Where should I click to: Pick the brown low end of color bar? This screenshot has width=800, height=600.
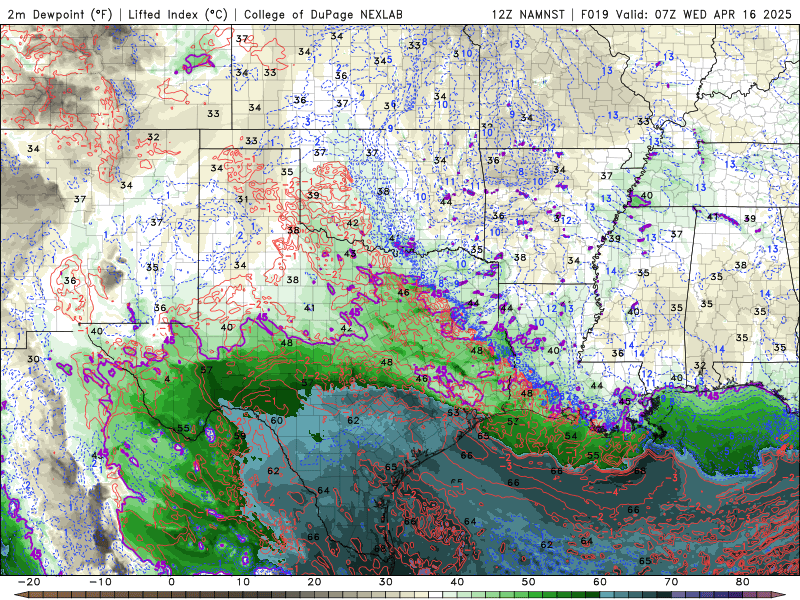tap(20, 595)
